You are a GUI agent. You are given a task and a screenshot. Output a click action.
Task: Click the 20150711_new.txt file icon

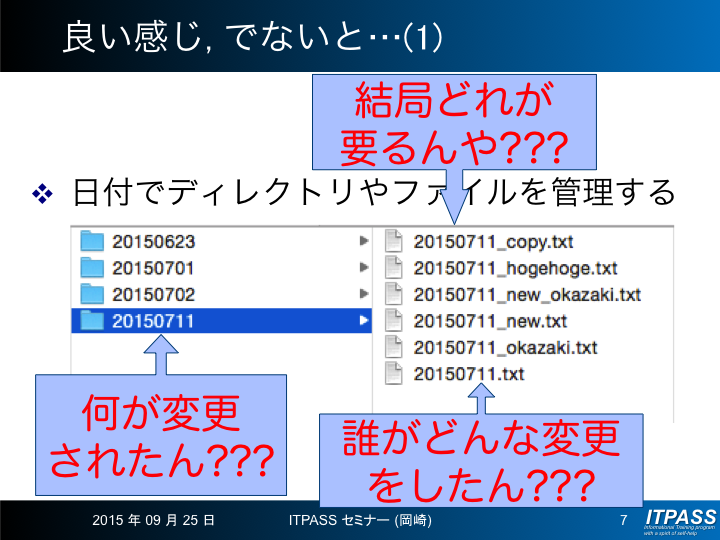tap(394, 321)
